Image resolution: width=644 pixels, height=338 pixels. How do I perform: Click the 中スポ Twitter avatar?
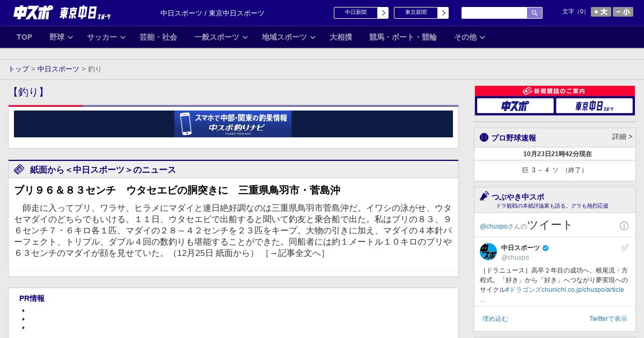[x=488, y=252]
